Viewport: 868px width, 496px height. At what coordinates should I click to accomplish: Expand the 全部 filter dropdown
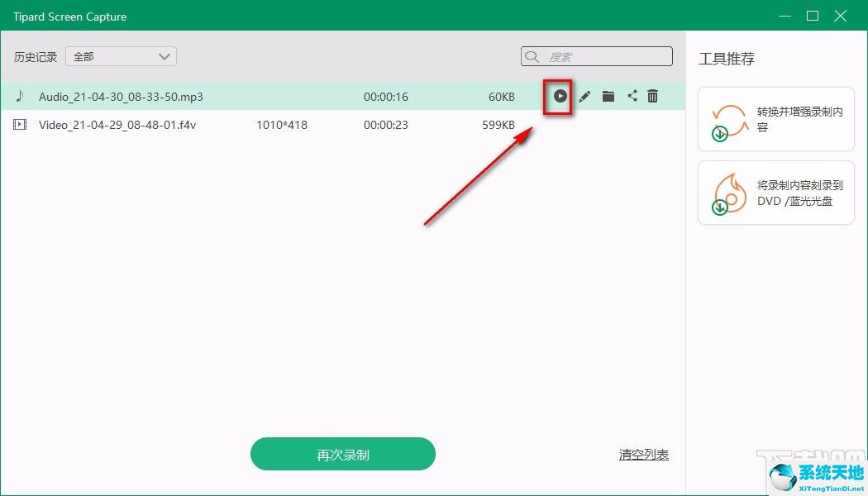pyautogui.click(x=164, y=56)
